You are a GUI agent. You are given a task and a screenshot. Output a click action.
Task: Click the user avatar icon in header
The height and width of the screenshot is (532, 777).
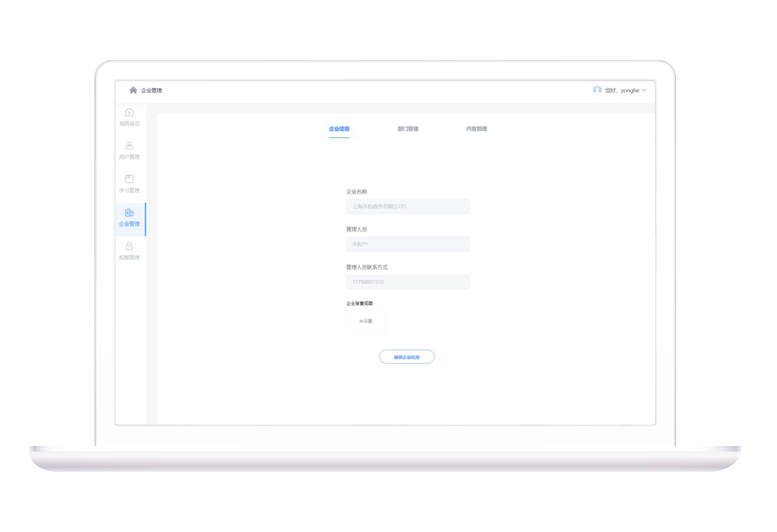tap(597, 90)
